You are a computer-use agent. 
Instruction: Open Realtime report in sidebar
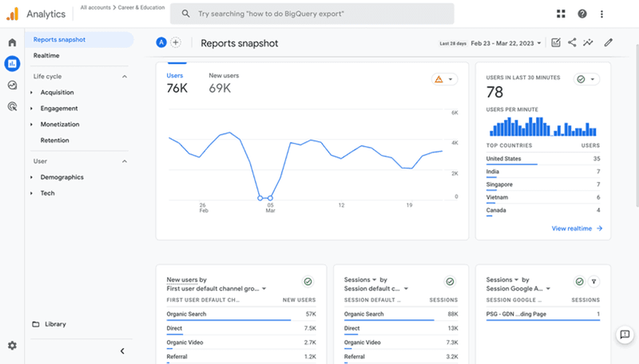46,56
